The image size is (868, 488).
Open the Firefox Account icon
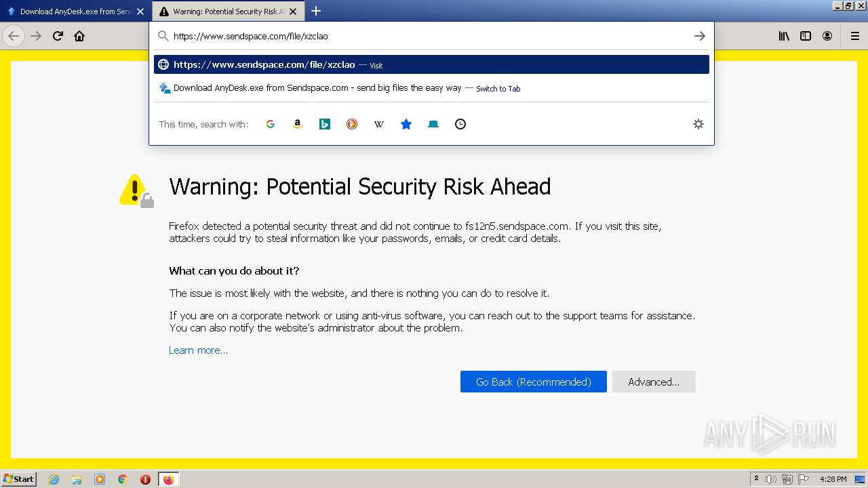(x=827, y=36)
